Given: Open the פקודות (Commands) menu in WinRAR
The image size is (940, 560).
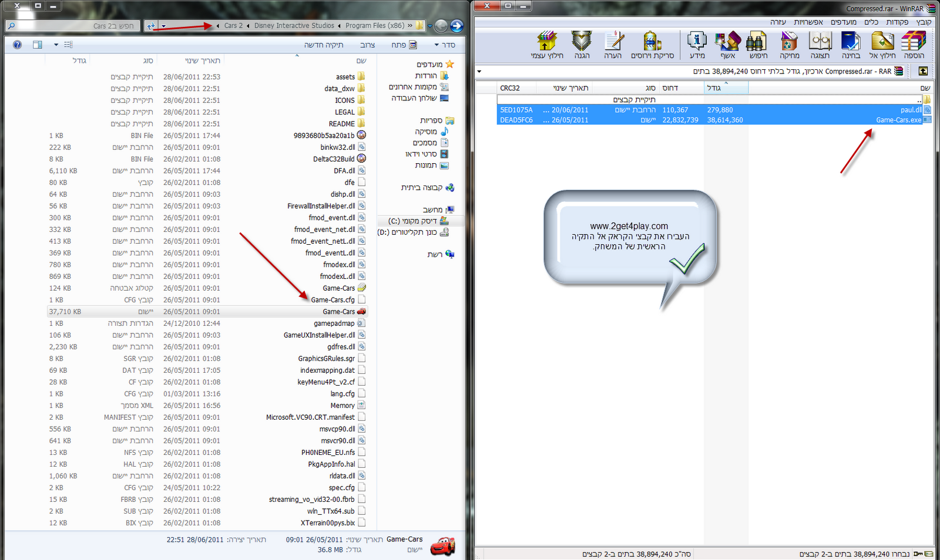Looking at the screenshot, I should (897, 22).
